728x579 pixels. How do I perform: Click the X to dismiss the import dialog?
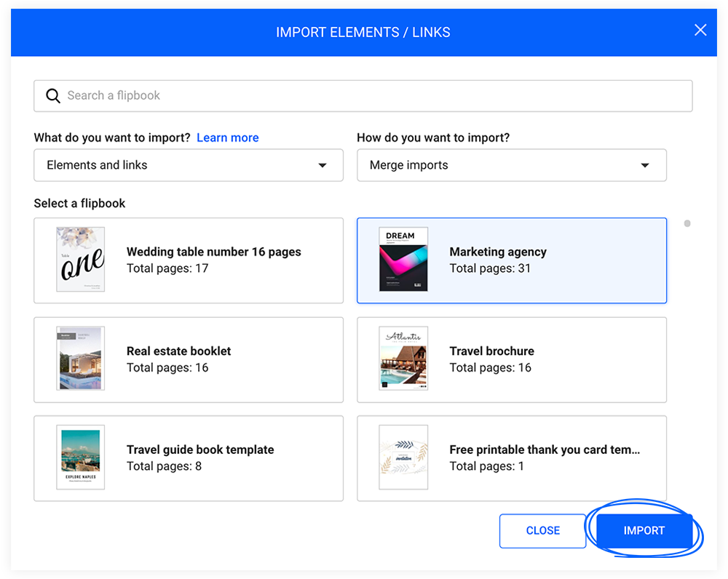click(700, 30)
